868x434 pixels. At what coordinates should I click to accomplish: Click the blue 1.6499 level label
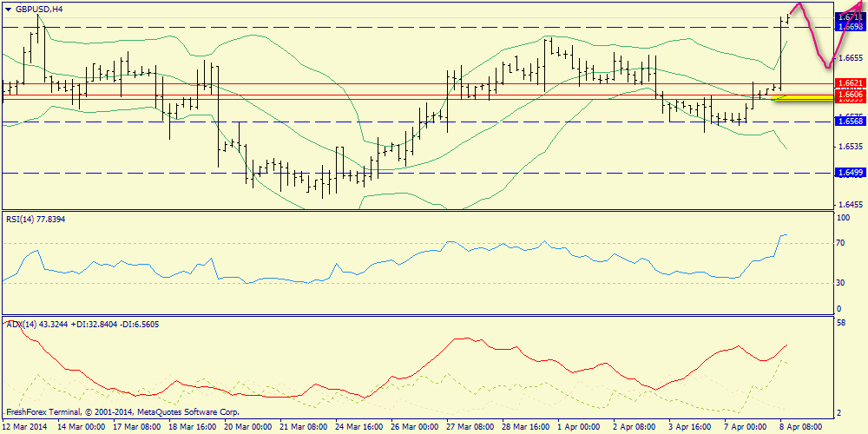click(x=851, y=174)
